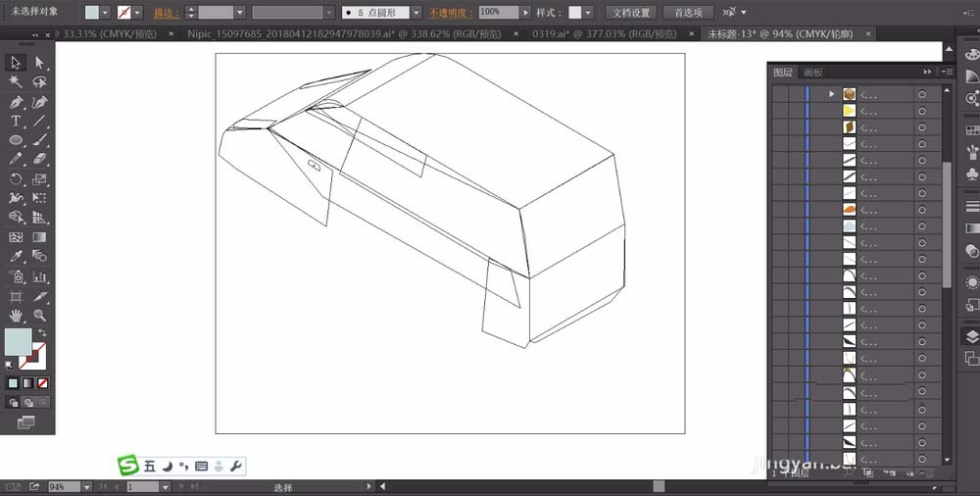Switch to the 0319.ai document tab

pyautogui.click(x=605, y=34)
